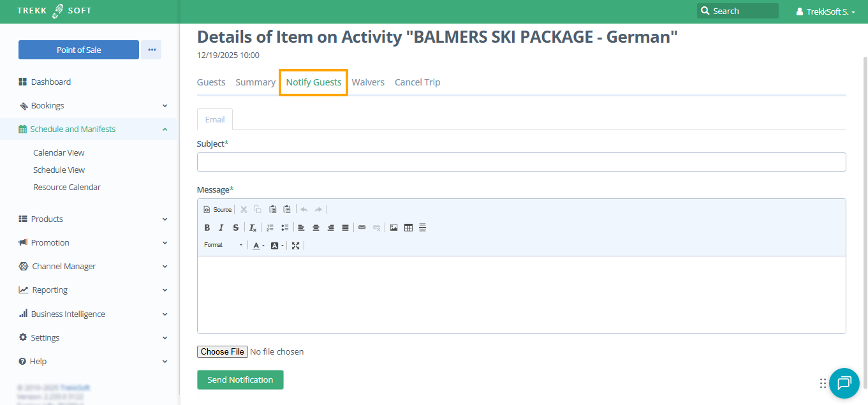This screenshot has width=868, height=405.
Task: Click the Send Notification button
Action: tap(240, 379)
